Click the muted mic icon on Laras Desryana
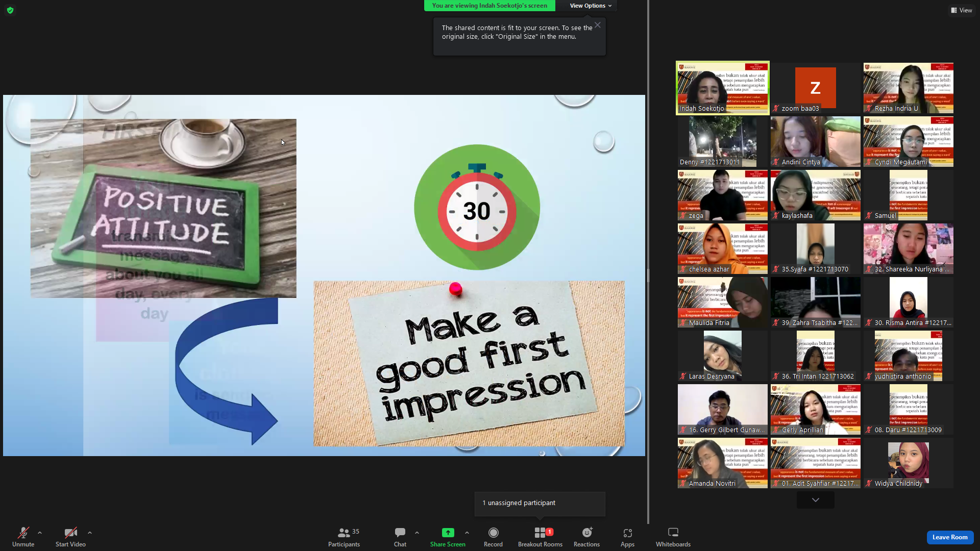 pyautogui.click(x=683, y=376)
